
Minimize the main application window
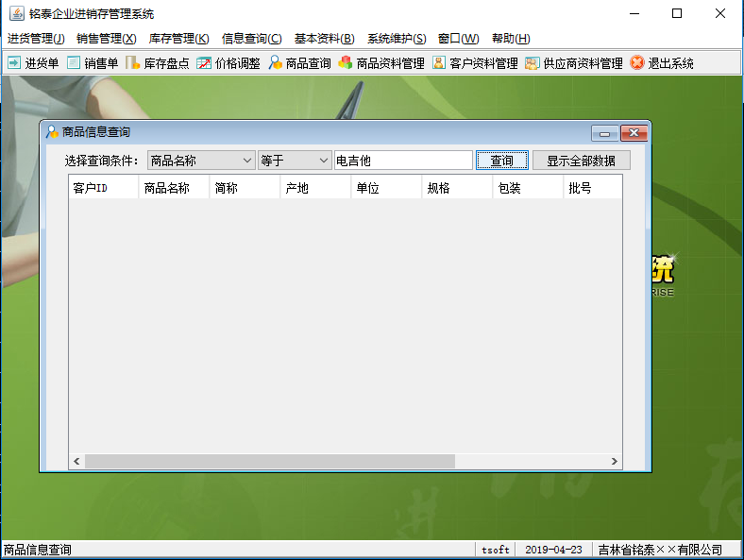[x=634, y=13]
